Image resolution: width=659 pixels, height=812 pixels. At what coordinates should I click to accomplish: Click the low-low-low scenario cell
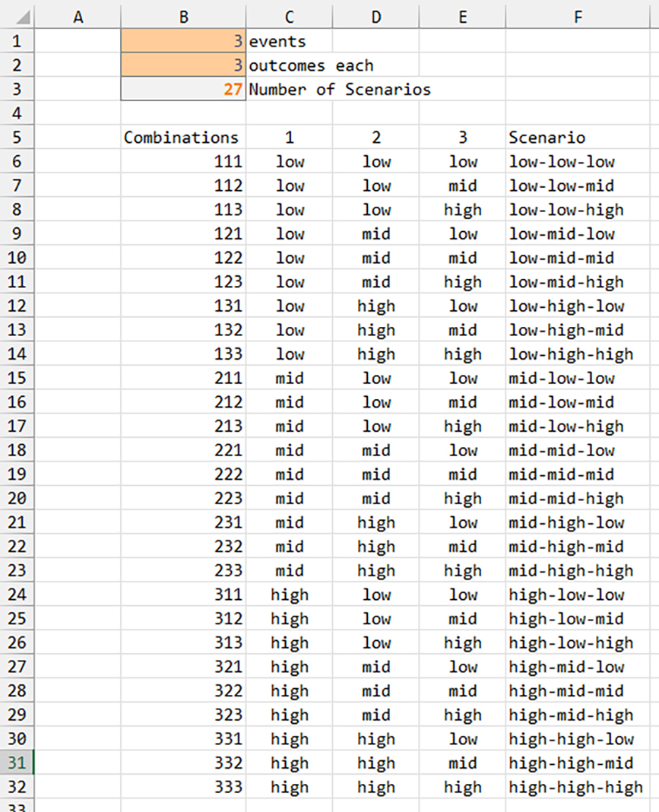[x=578, y=161]
